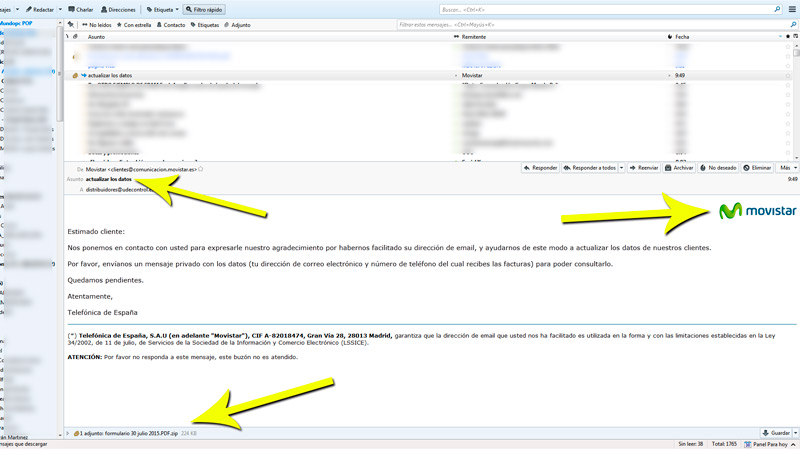Screen dimensions: 800x449
Task: Filter messages with Adjunto
Action: coord(237,24)
